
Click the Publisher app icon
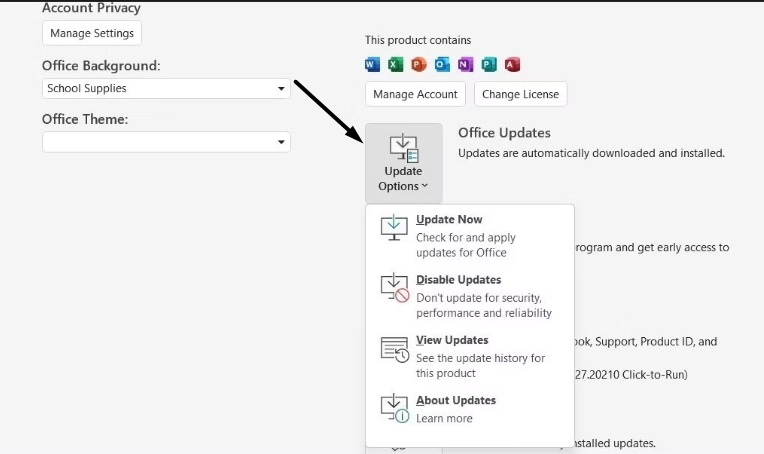click(489, 64)
